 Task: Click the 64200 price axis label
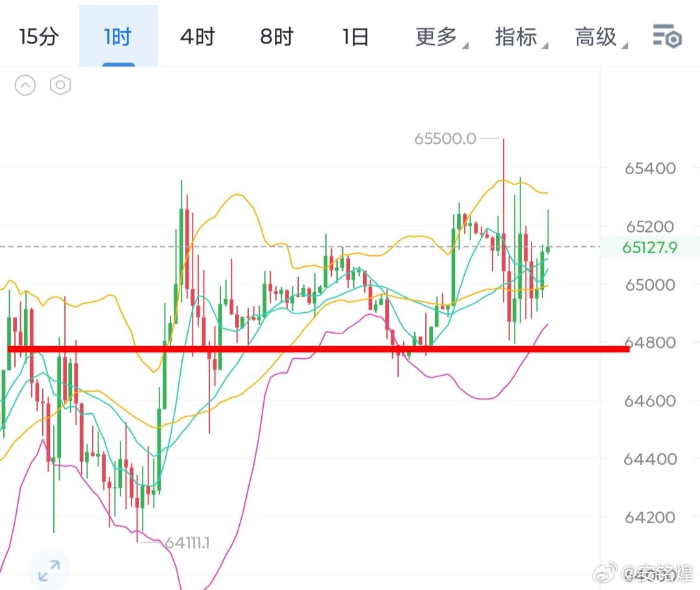point(650,517)
